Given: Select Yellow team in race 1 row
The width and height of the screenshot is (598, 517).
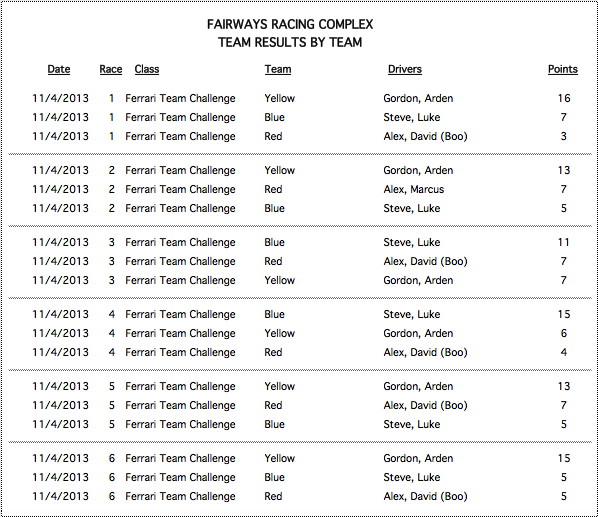Looking at the screenshot, I should [x=280, y=98].
